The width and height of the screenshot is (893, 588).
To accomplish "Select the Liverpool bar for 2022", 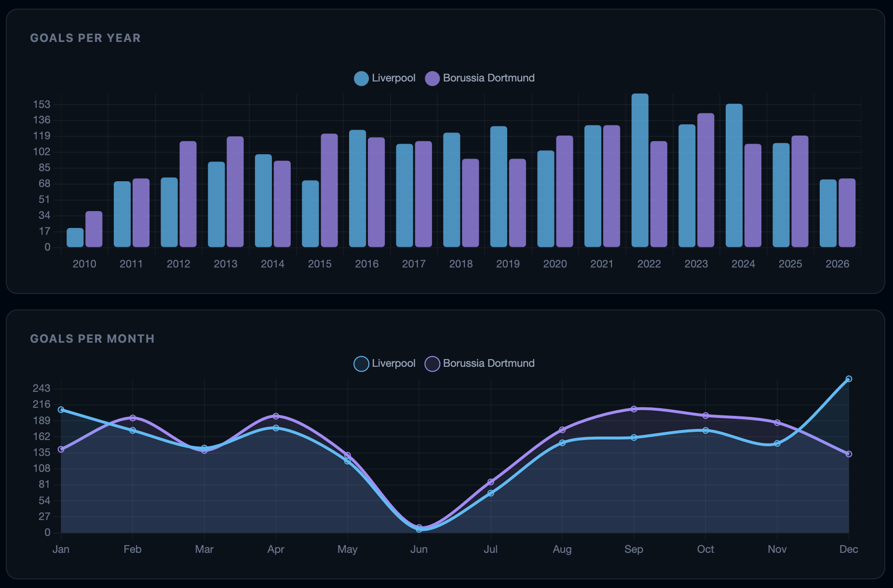I will point(640,171).
